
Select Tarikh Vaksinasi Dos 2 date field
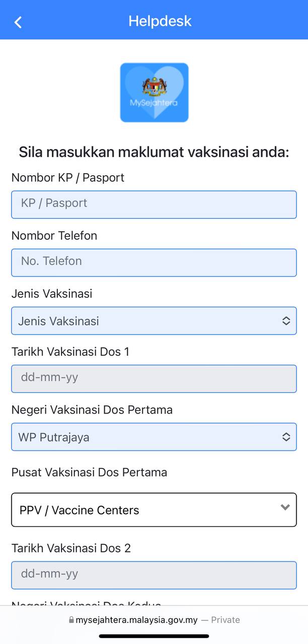click(x=154, y=575)
